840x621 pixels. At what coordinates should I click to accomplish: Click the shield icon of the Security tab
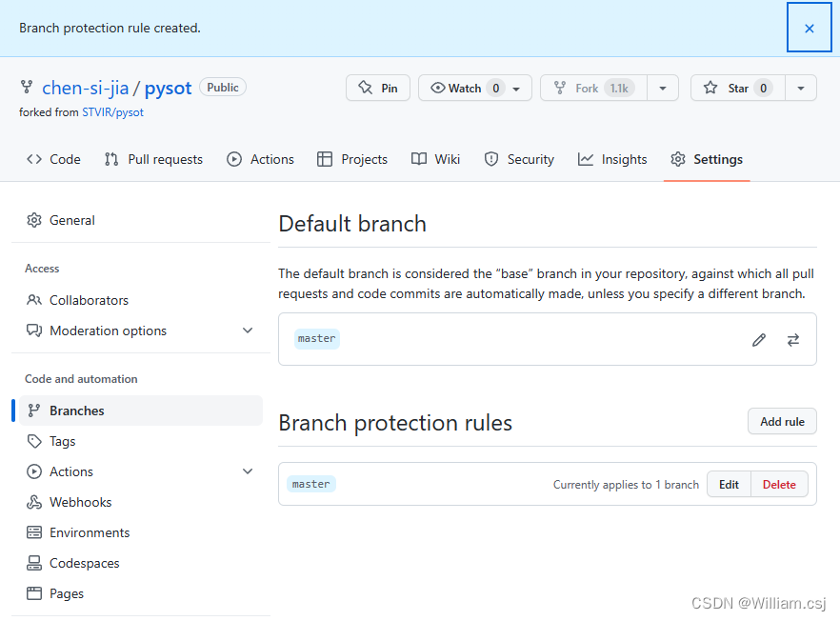491,159
